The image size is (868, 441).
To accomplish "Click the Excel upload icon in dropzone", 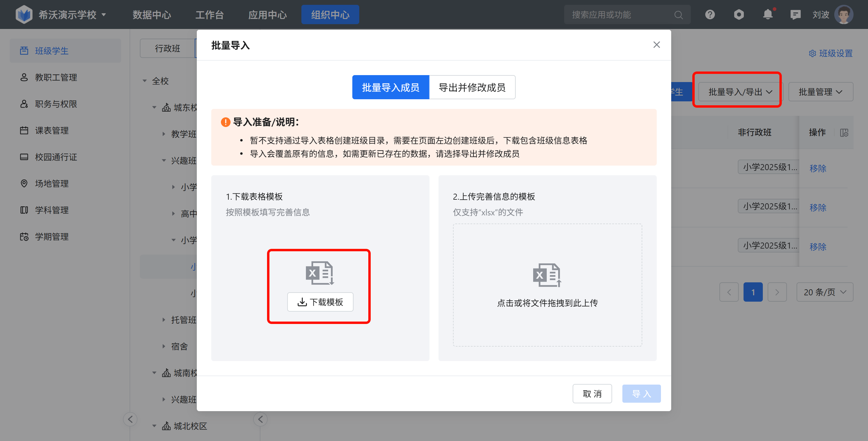I will [547, 275].
